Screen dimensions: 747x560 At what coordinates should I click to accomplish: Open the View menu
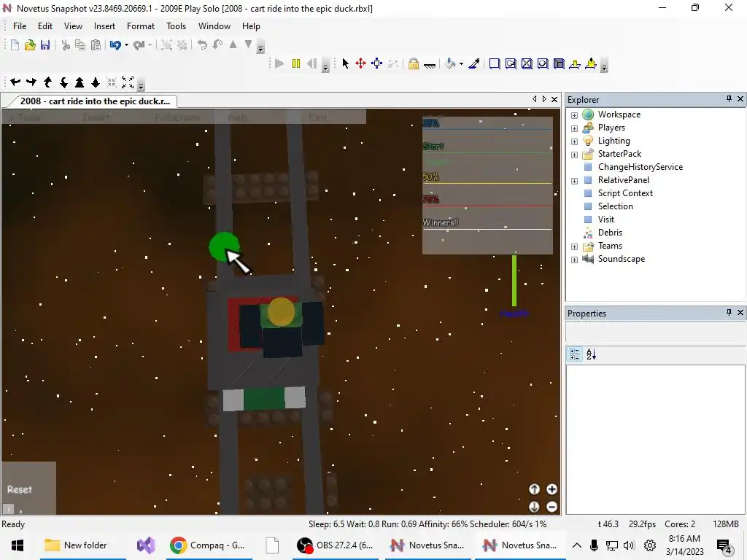click(73, 26)
